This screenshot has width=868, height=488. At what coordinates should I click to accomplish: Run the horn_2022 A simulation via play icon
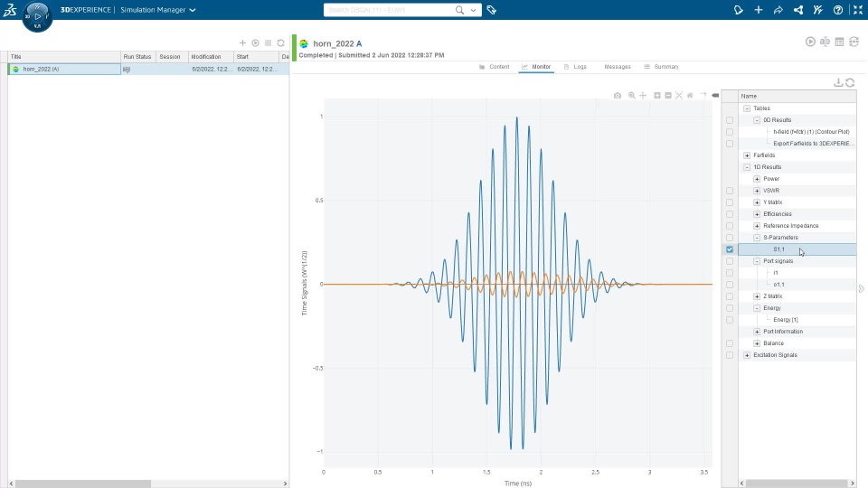810,42
